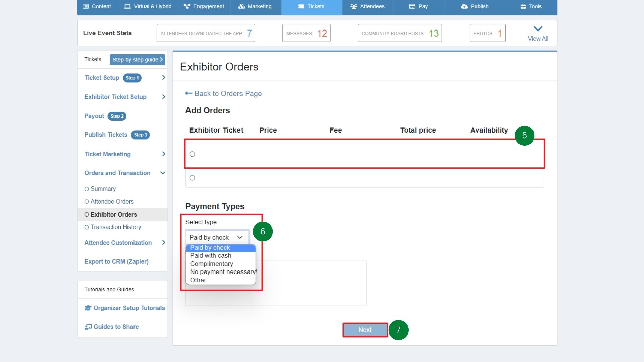Click the Messages stat box
Screen dimensions: 644x362
306,33
